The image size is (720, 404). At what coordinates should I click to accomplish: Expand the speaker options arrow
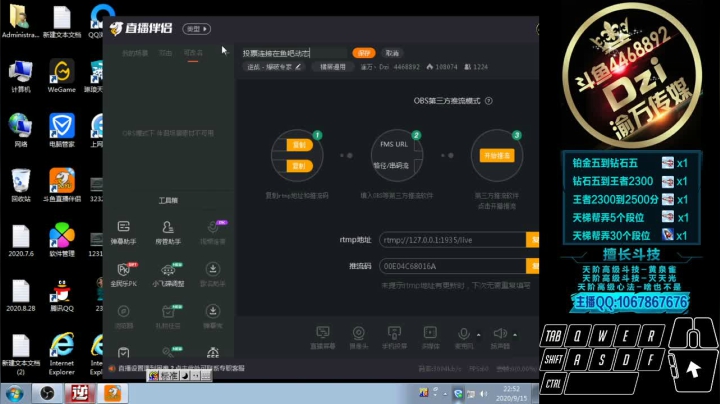coord(515,335)
